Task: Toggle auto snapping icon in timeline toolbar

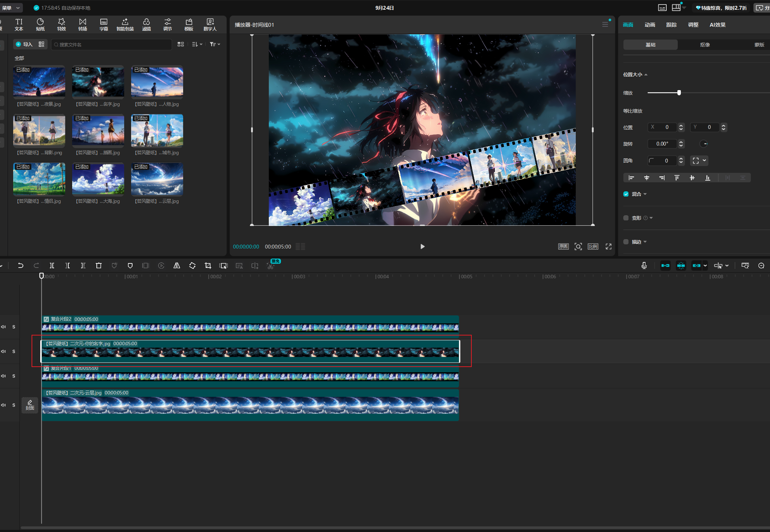Action: tap(681, 265)
